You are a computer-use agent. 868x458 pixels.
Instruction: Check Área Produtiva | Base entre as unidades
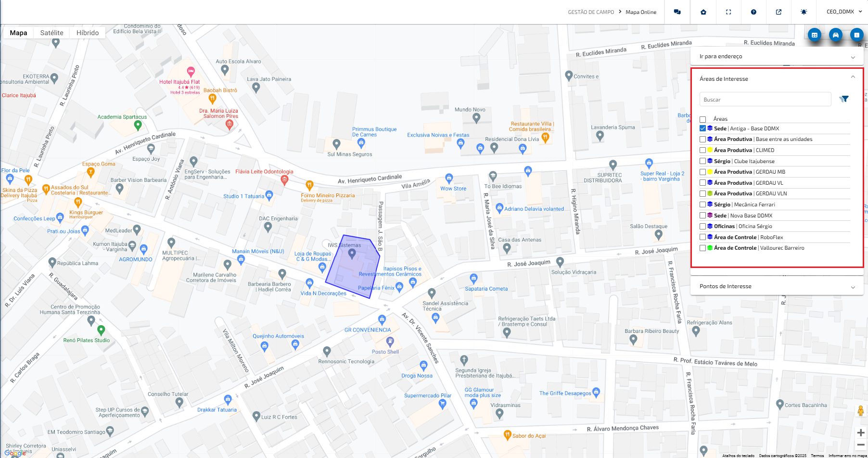tap(702, 140)
